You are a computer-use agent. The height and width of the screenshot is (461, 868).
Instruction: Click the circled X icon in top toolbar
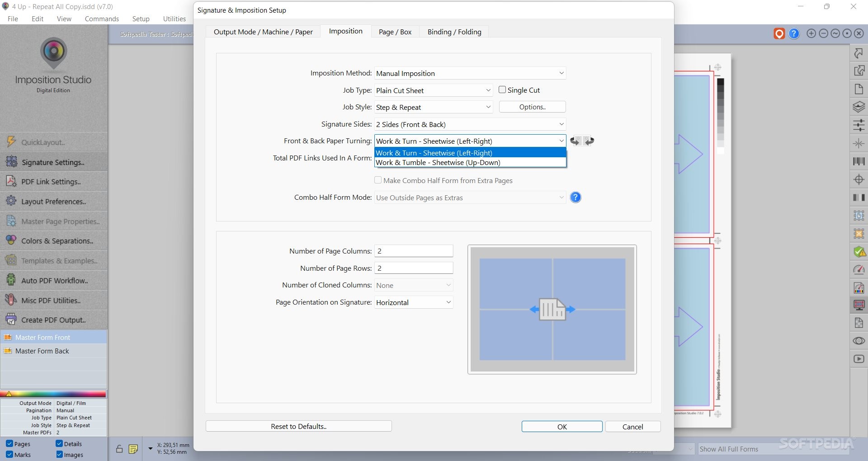coord(859,33)
